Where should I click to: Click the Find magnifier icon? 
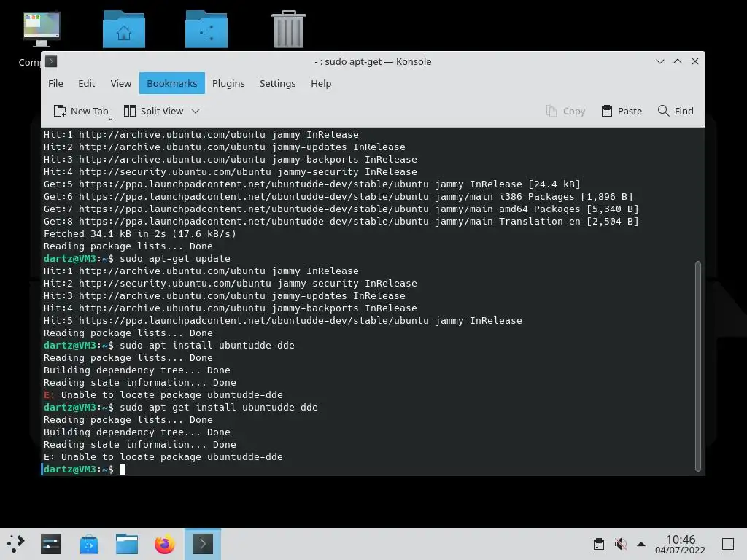coord(663,111)
